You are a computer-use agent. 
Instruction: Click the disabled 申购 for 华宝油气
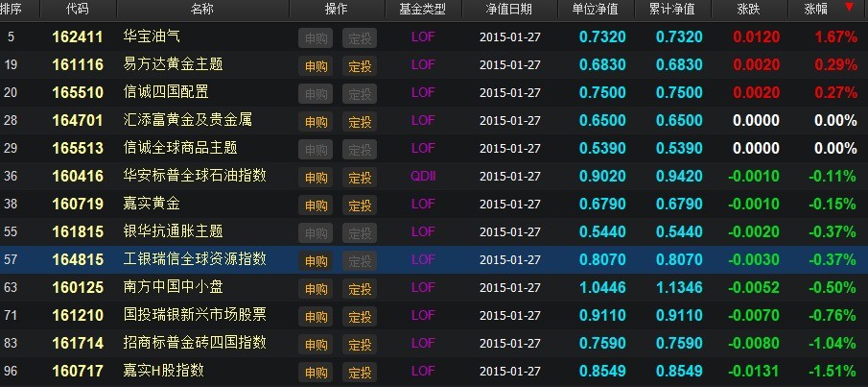coord(317,38)
